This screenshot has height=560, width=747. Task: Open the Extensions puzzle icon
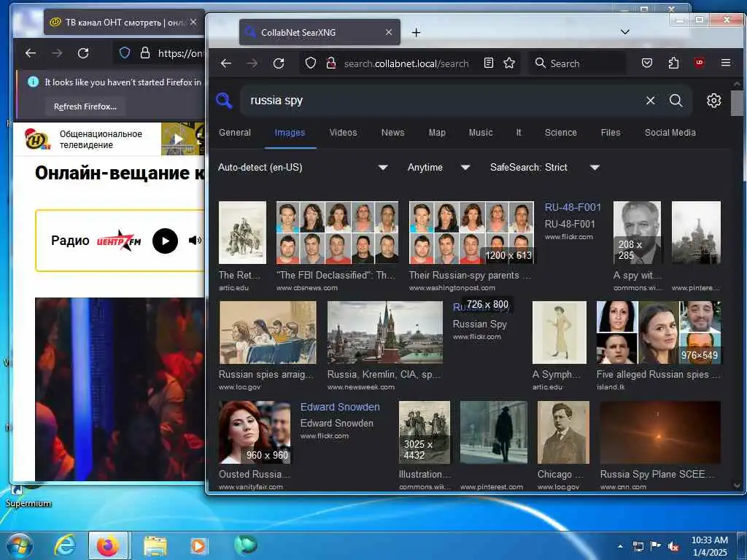pos(673,63)
